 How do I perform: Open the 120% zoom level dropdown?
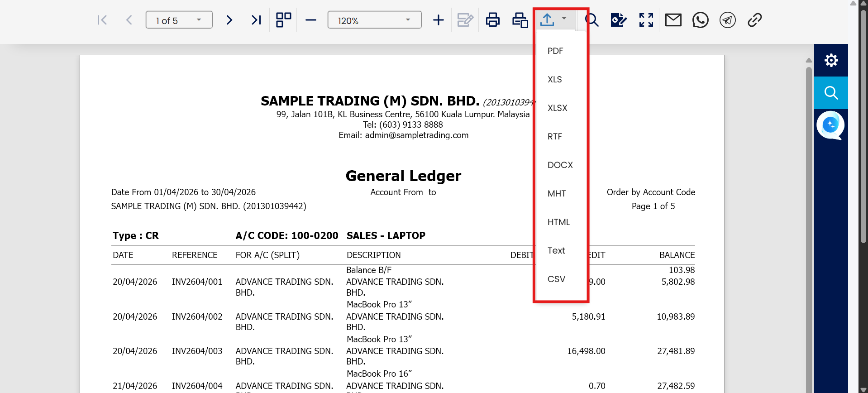375,20
